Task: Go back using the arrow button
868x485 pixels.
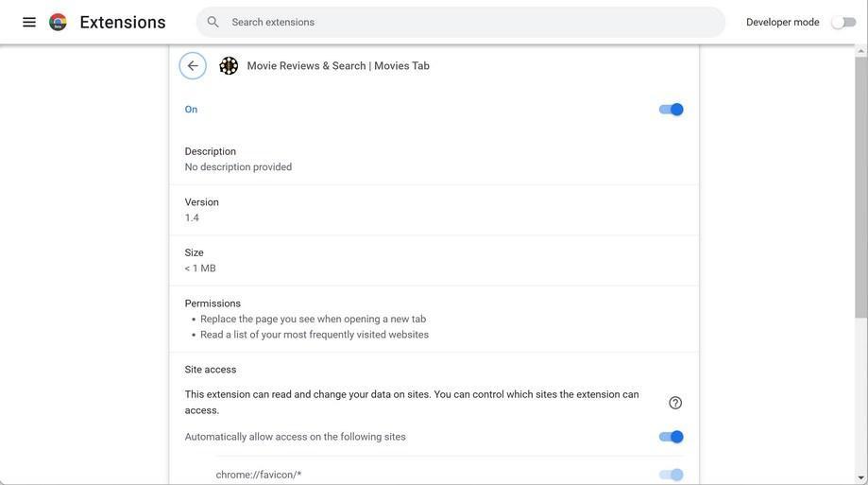Action: pos(193,66)
